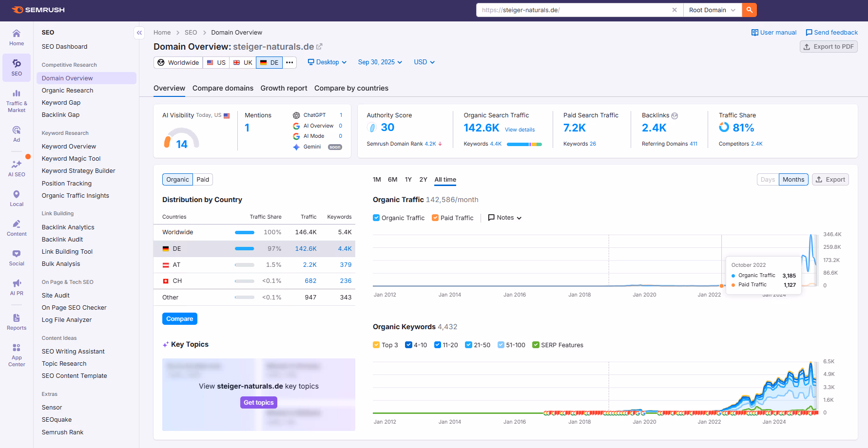Click the orange search magnifier button
Image resolution: width=868 pixels, height=448 pixels.
749,10
